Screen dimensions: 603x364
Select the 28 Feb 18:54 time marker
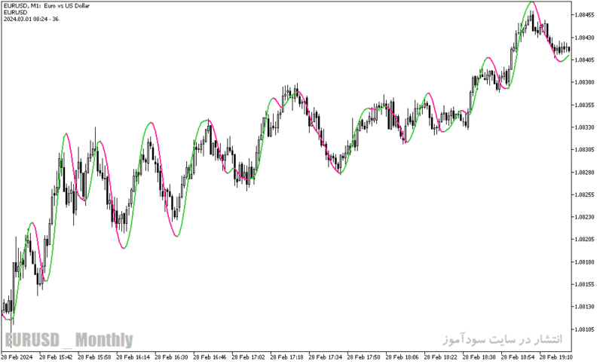(518, 357)
